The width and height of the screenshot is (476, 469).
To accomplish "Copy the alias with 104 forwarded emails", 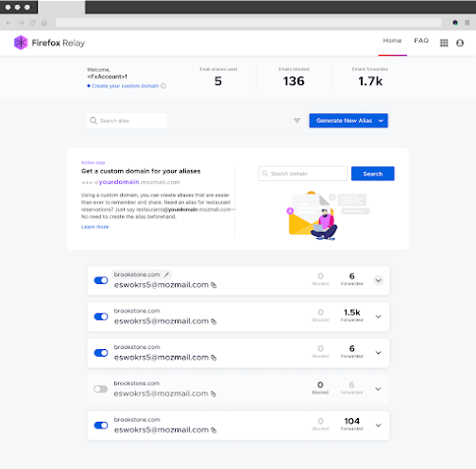I will point(213,430).
